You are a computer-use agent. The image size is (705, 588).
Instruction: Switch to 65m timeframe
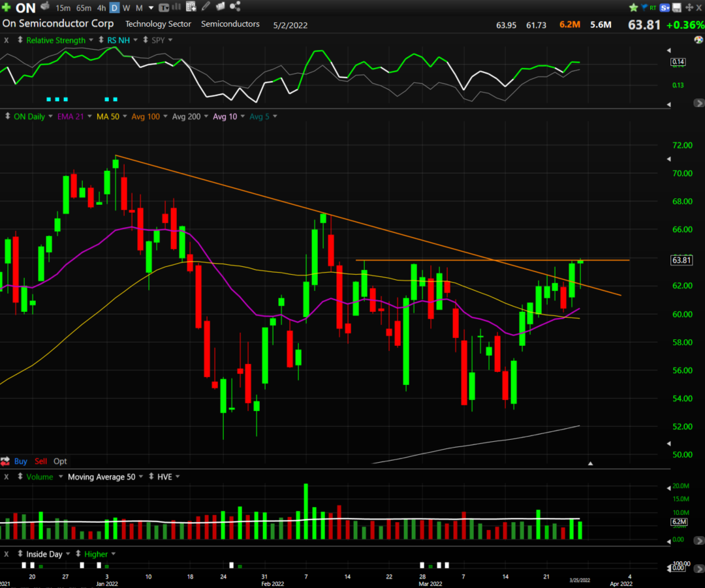coord(84,8)
